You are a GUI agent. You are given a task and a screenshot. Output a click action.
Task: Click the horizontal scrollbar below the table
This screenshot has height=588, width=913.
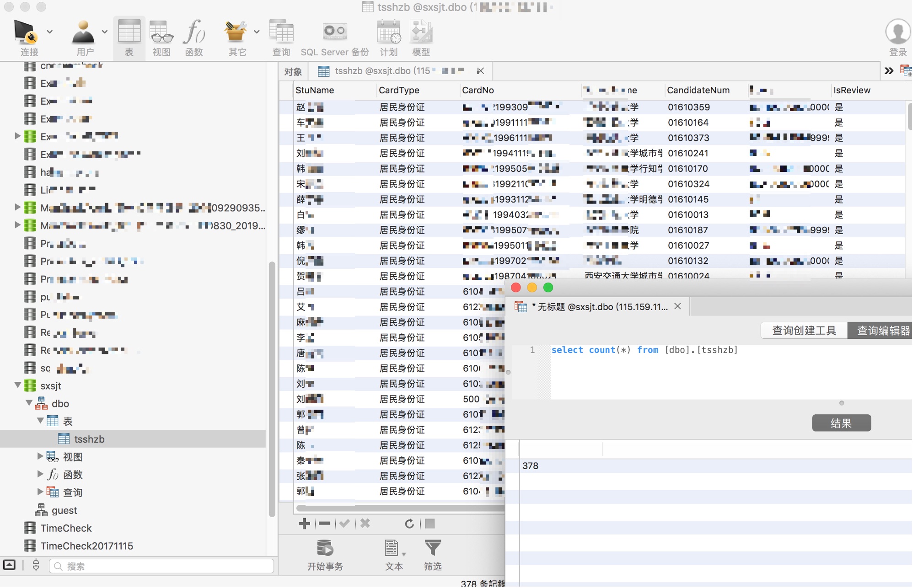[400, 508]
